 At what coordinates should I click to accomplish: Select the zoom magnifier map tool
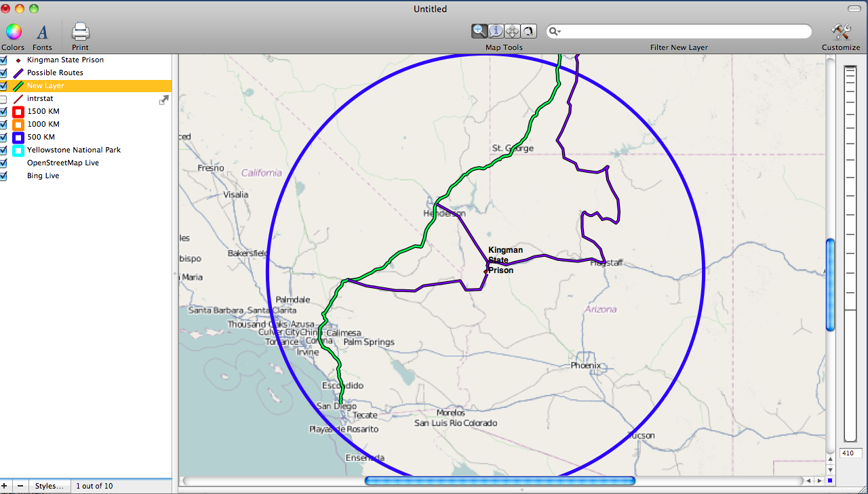click(479, 30)
